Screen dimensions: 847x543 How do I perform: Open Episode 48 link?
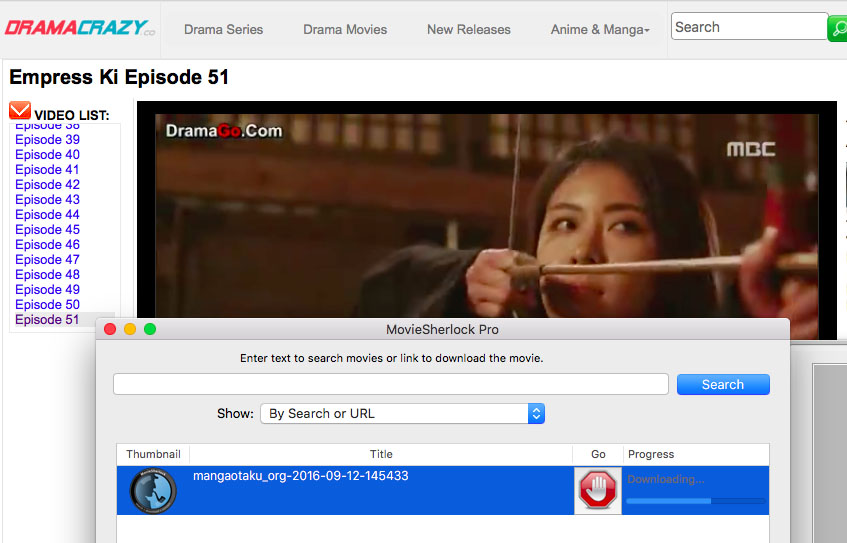click(48, 274)
